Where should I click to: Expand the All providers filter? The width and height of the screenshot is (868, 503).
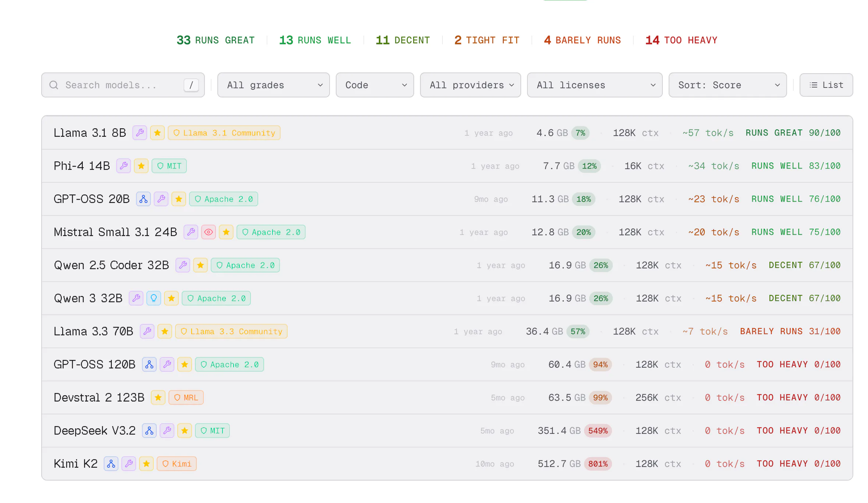[470, 85]
